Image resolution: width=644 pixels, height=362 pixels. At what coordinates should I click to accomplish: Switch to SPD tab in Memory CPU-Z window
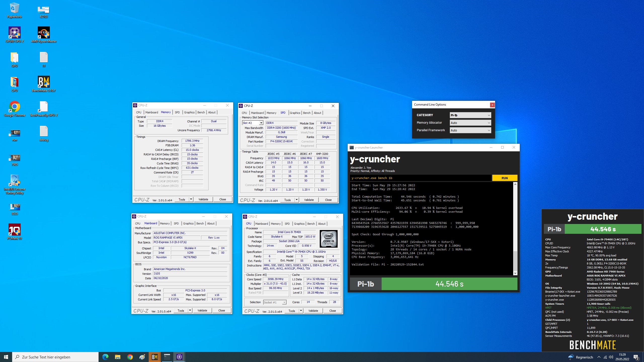177,112
